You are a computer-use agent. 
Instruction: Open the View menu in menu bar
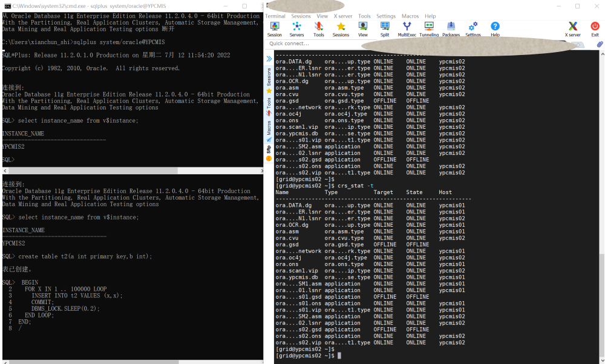pyautogui.click(x=322, y=16)
